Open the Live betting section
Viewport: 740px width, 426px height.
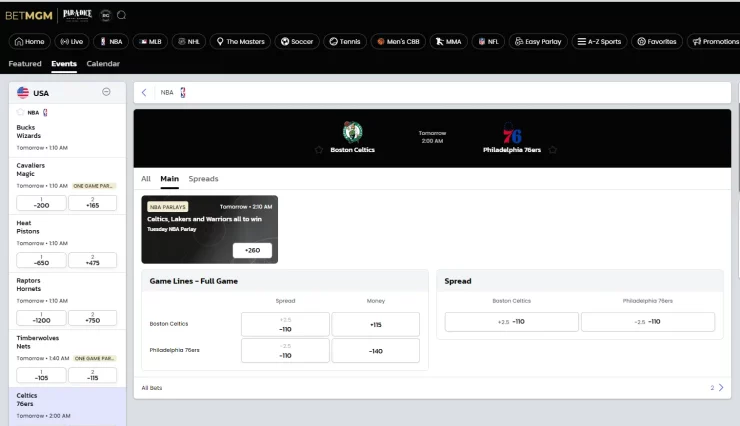(72, 42)
